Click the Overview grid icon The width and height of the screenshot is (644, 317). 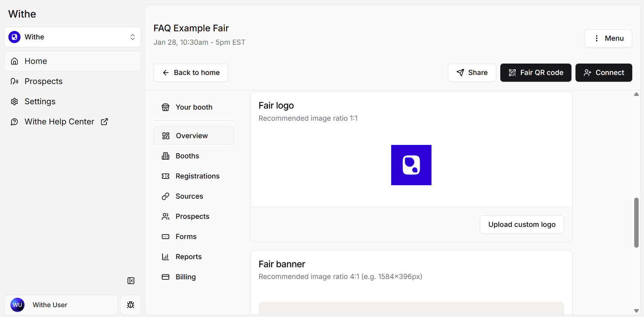(166, 136)
